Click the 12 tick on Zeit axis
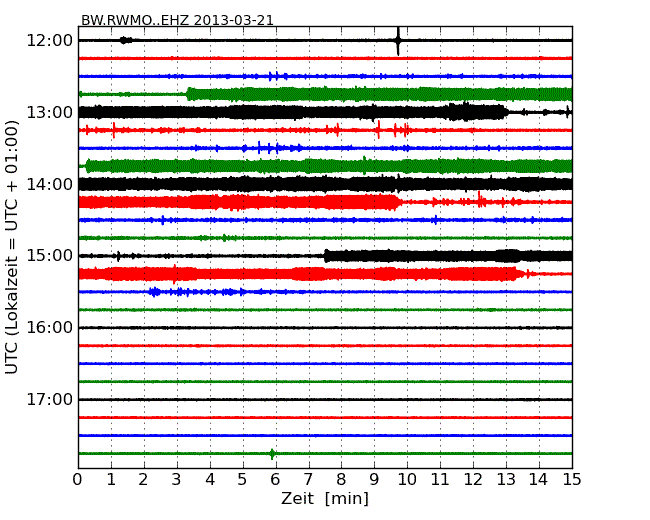Viewport: 650px width, 520px height. click(473, 479)
